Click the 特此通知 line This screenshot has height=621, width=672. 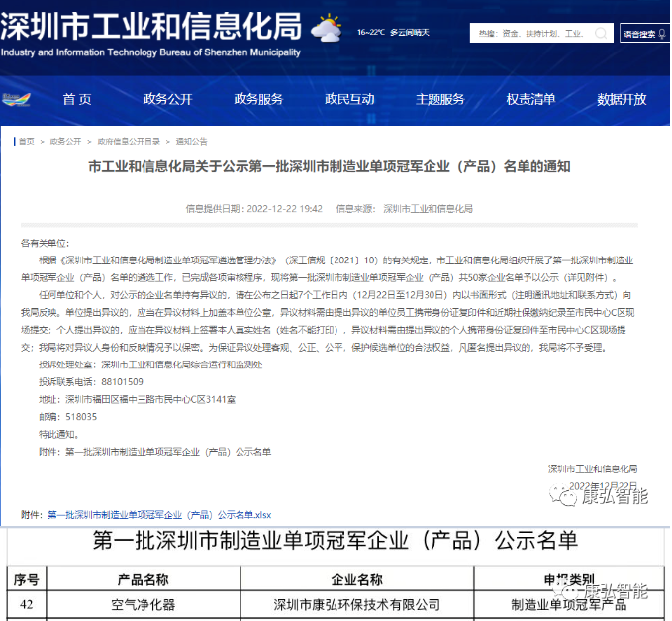tap(59, 435)
